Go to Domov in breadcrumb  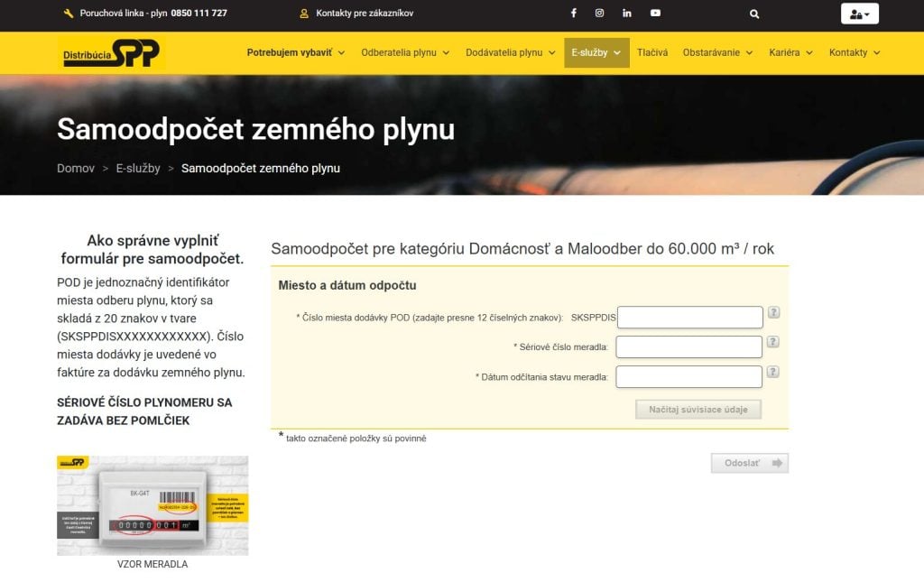click(x=76, y=169)
